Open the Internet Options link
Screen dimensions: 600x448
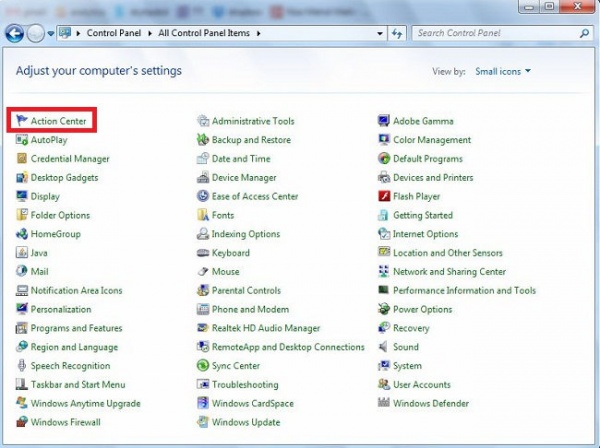tap(426, 234)
